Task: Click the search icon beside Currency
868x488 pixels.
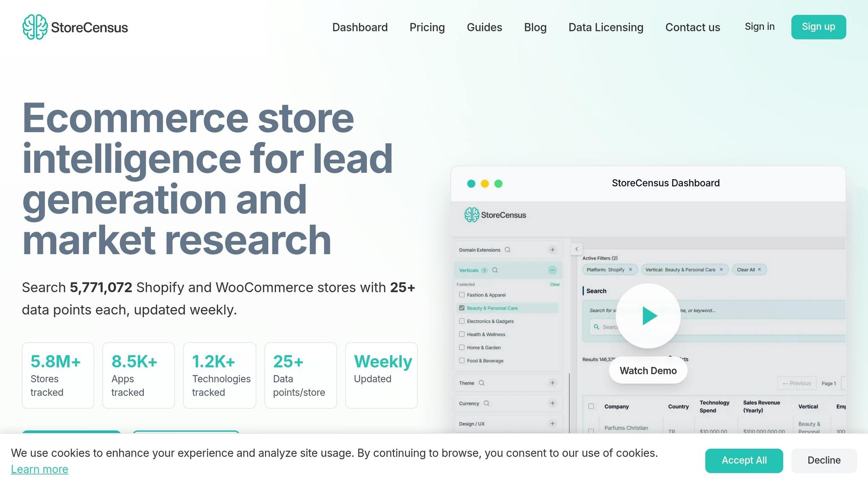Action: tap(487, 403)
